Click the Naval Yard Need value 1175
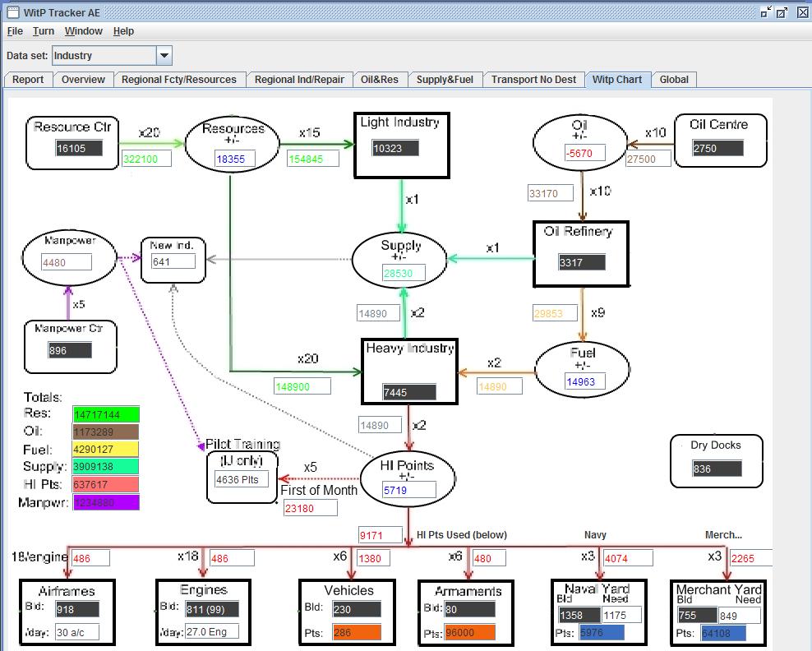Viewport: 812px width, 651px height. click(621, 615)
